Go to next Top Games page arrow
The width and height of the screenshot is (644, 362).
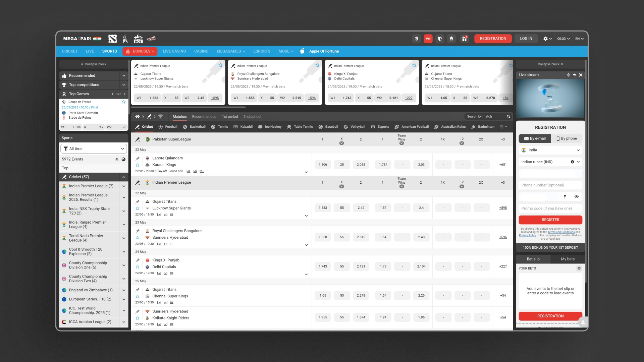pos(125,94)
